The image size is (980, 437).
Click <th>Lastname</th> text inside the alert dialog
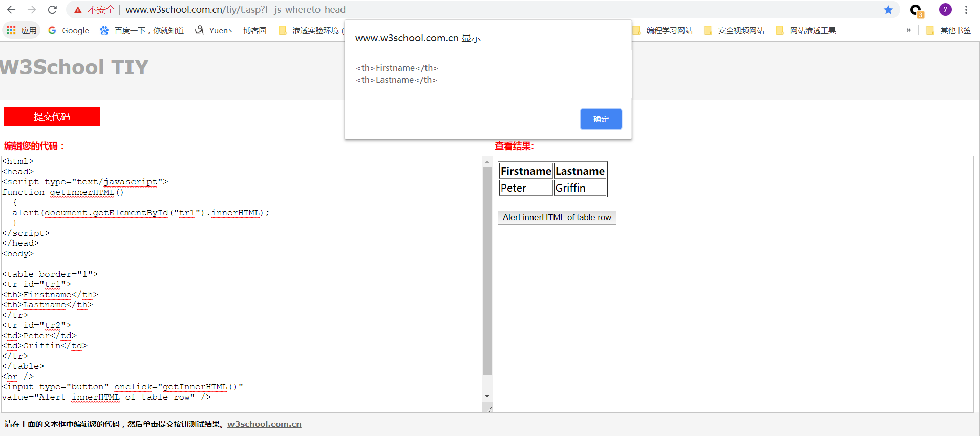click(396, 80)
